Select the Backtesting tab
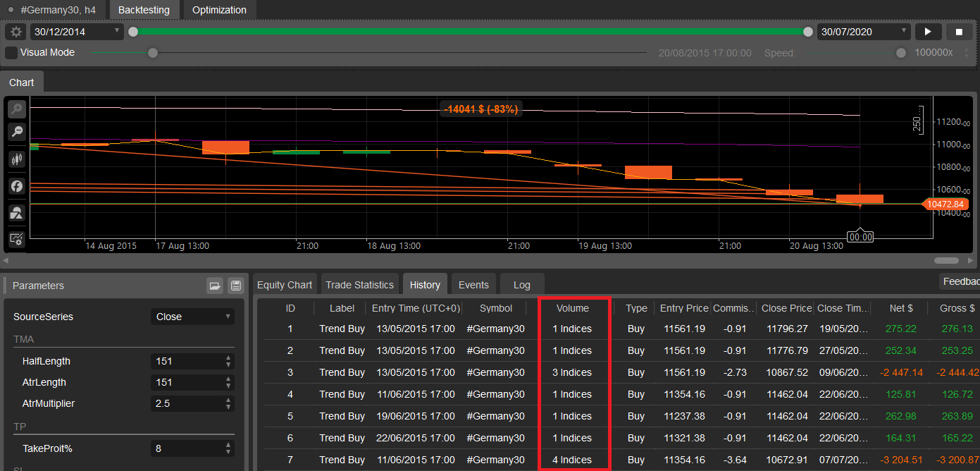 (x=144, y=10)
